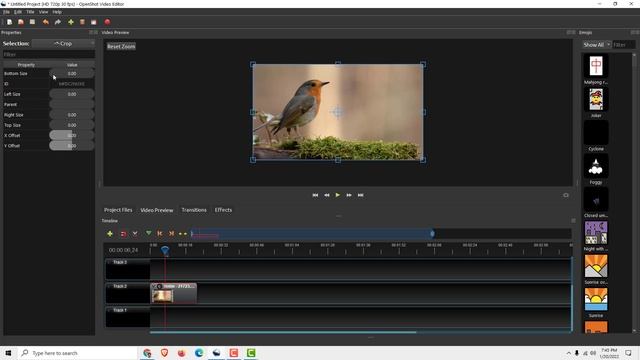Click the Parent property value field
Screen dimensions: 640x360
tap(72, 104)
